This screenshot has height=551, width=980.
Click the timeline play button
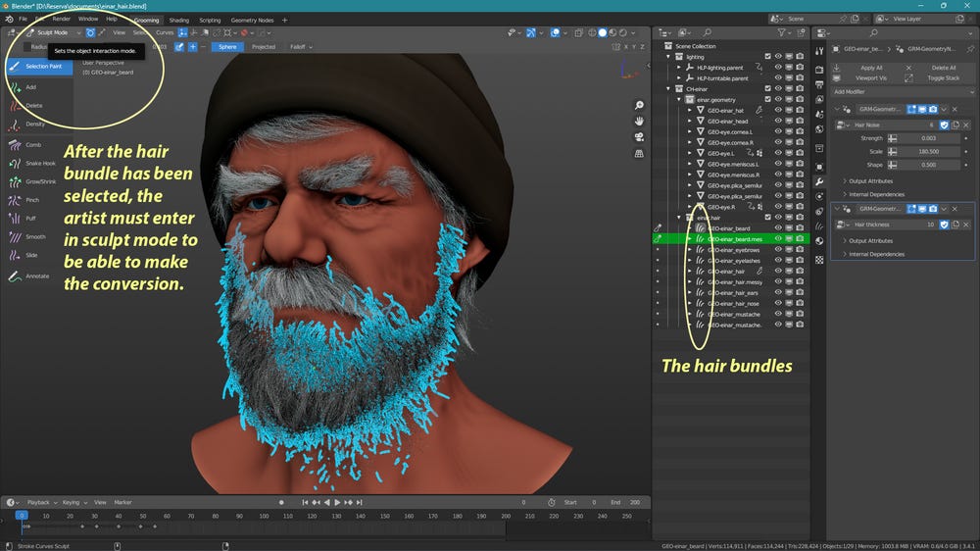(337, 502)
